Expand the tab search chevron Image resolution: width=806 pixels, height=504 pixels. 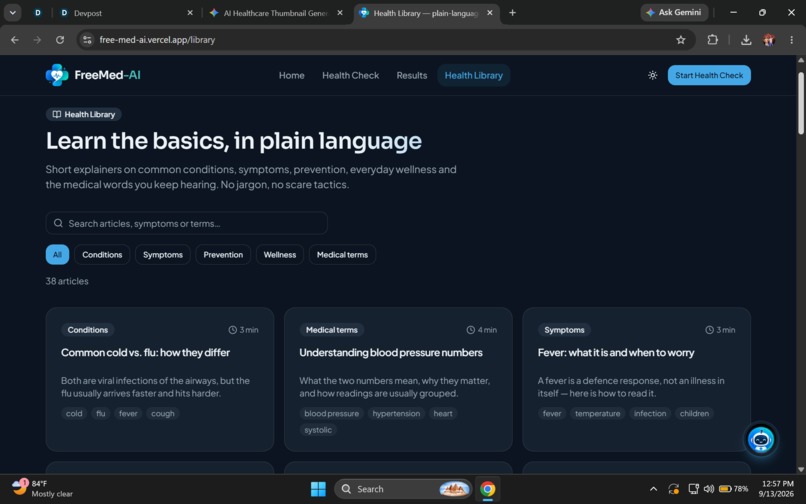pyautogui.click(x=12, y=13)
